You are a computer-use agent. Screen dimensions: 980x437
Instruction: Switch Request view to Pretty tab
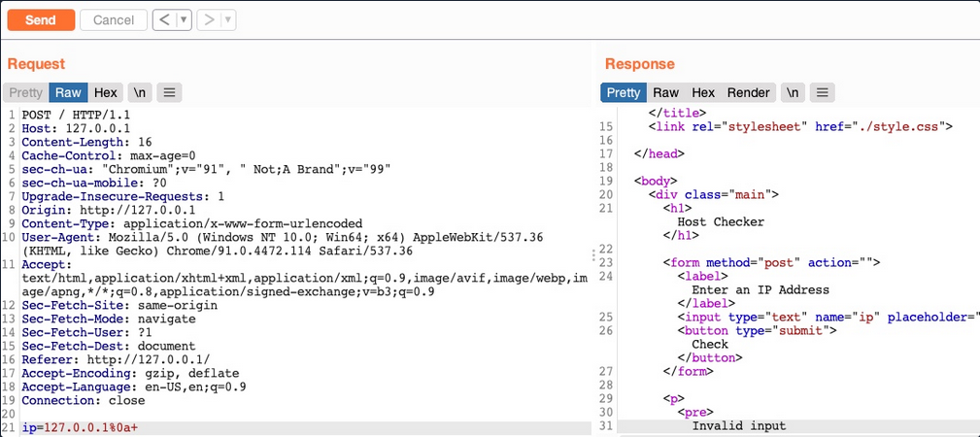coord(26,93)
